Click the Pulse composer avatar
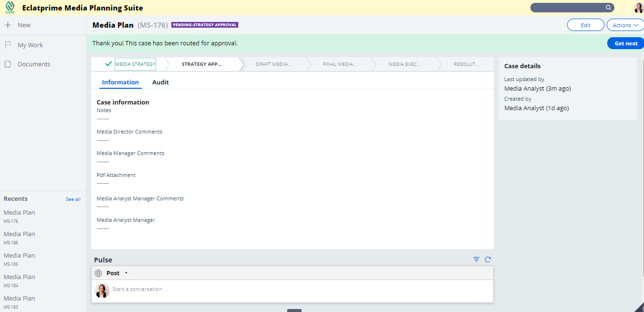The height and width of the screenshot is (312, 644). pos(102,290)
